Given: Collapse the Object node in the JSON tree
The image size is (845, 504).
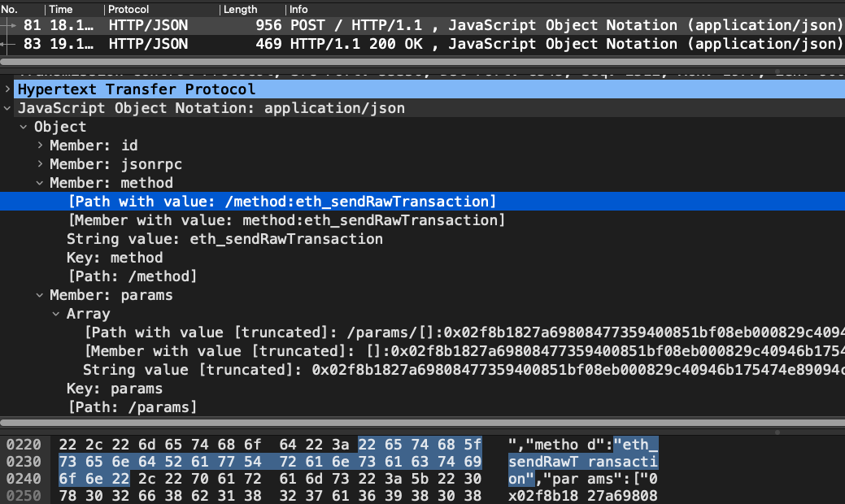Looking at the screenshot, I should 23,127.
